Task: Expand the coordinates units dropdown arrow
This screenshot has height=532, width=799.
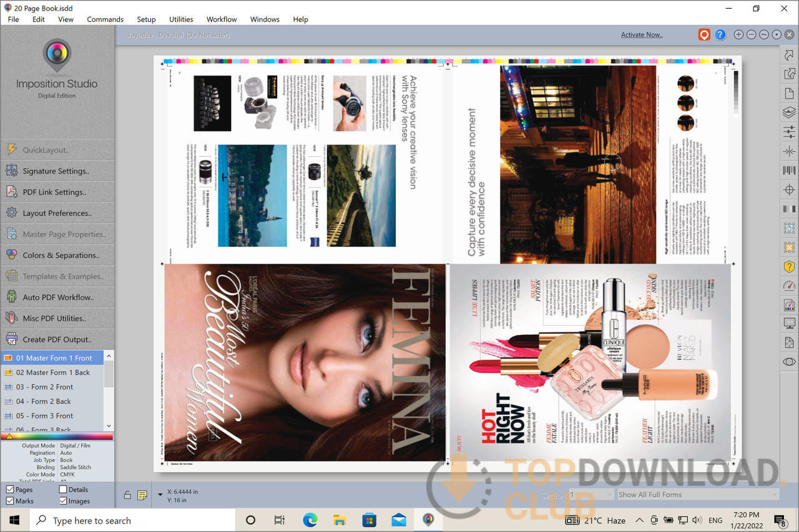Action: click(x=160, y=495)
